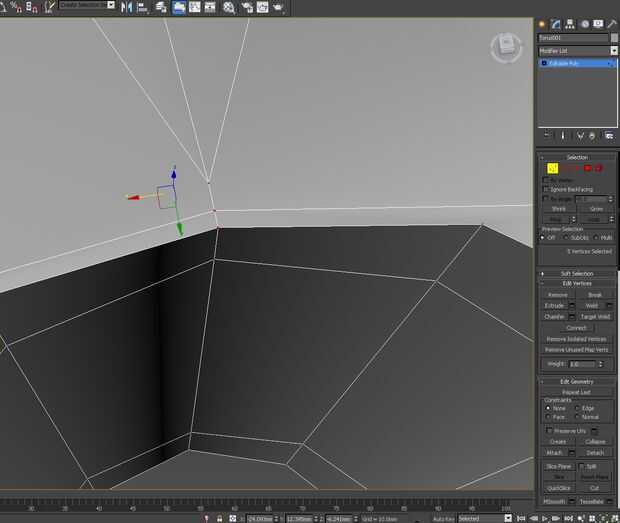The image size is (620, 523).
Task: Click the Render teapot icon
Action: pos(278,7)
